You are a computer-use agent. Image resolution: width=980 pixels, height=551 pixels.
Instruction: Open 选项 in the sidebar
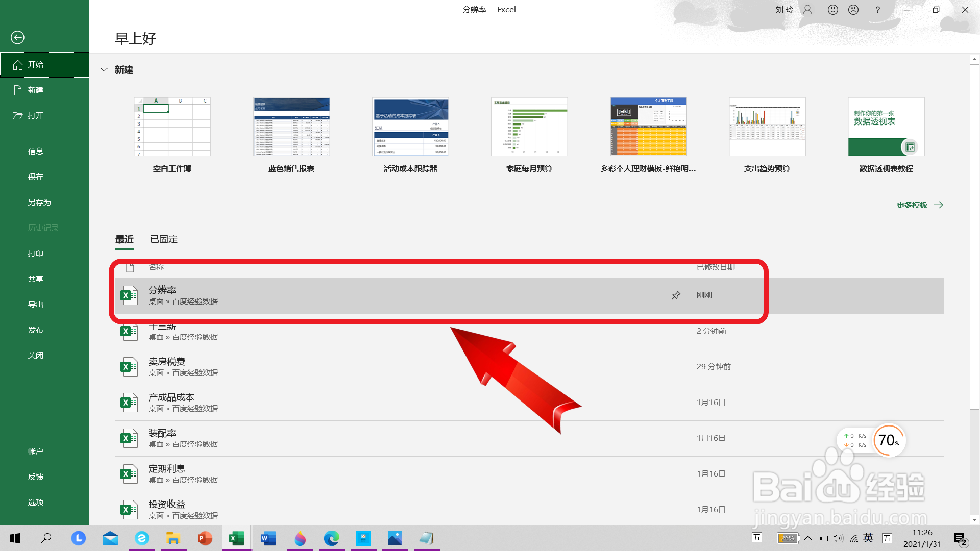pos(36,503)
